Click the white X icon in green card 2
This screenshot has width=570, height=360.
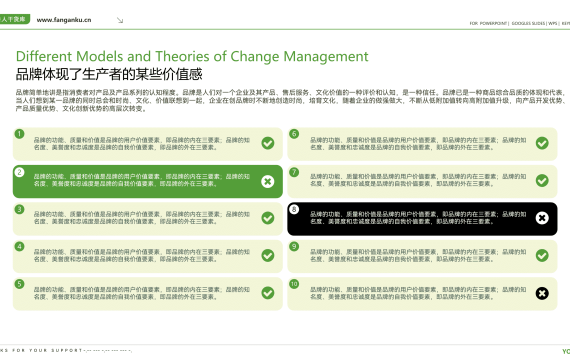pyautogui.click(x=268, y=181)
